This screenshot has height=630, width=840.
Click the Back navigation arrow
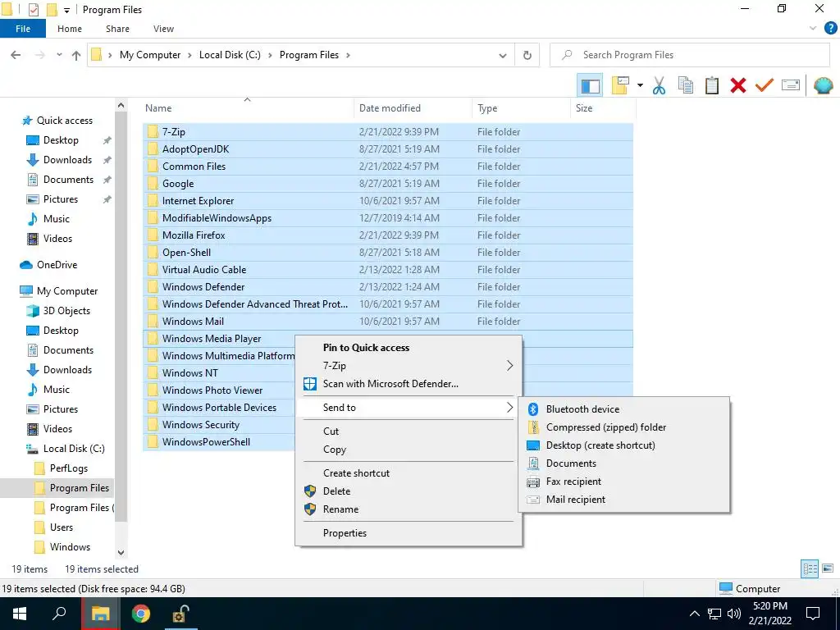tap(16, 55)
